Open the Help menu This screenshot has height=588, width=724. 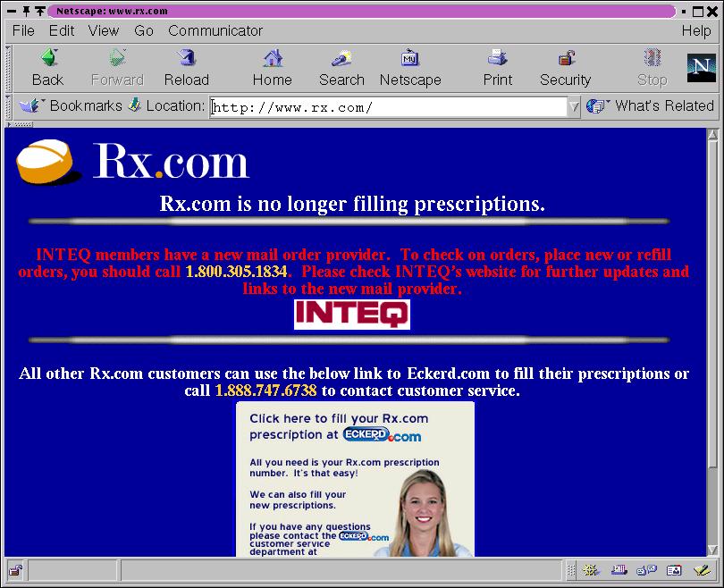click(696, 31)
